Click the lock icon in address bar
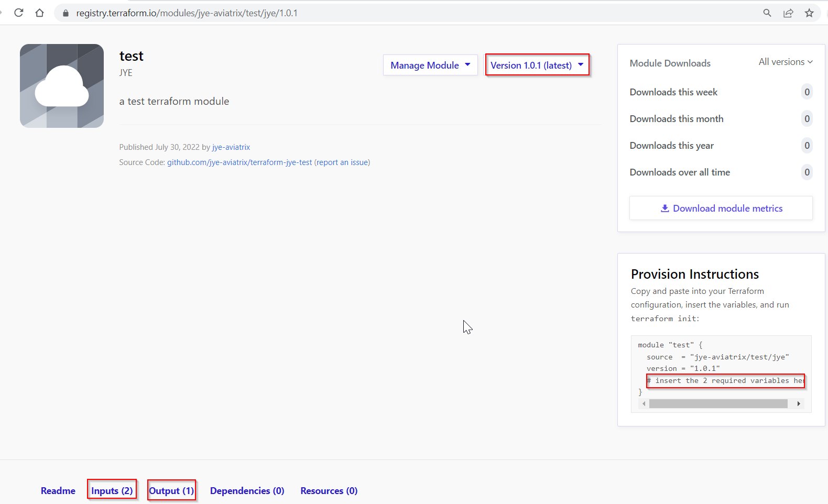This screenshot has width=828, height=504. [x=66, y=13]
